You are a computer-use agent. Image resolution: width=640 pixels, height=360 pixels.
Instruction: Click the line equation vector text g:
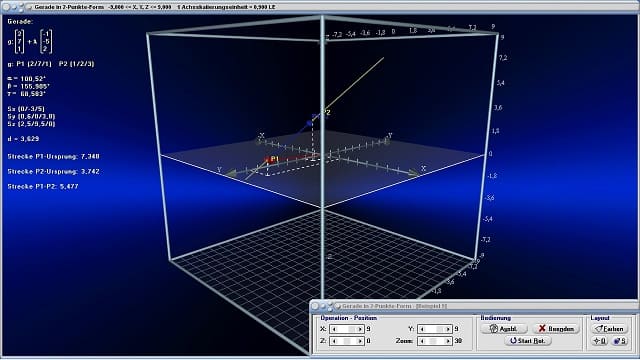click(30, 41)
